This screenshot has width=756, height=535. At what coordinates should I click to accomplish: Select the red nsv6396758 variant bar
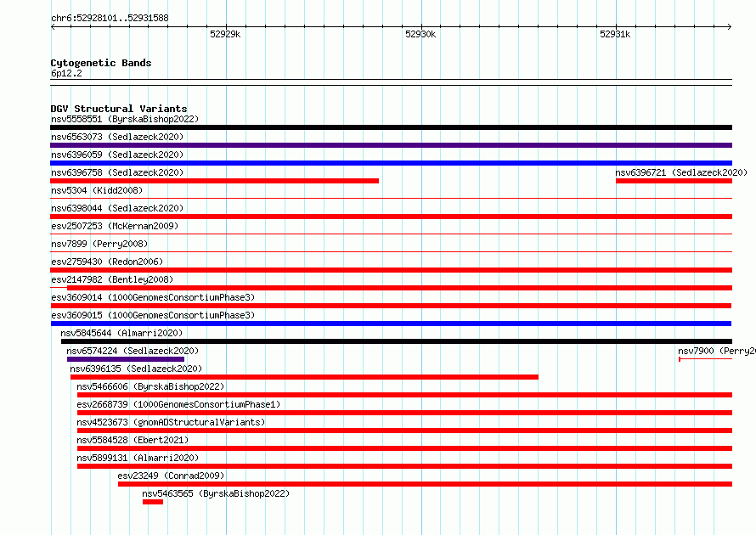pyautogui.click(x=215, y=181)
